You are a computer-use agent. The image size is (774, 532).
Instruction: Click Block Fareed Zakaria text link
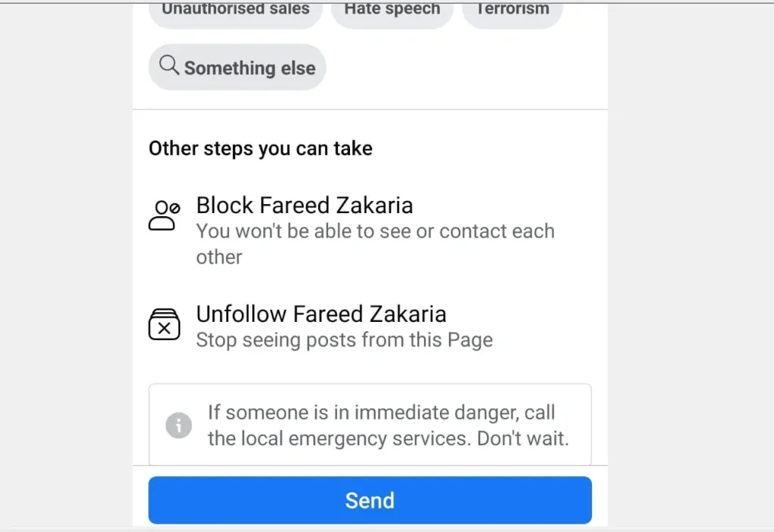(305, 205)
